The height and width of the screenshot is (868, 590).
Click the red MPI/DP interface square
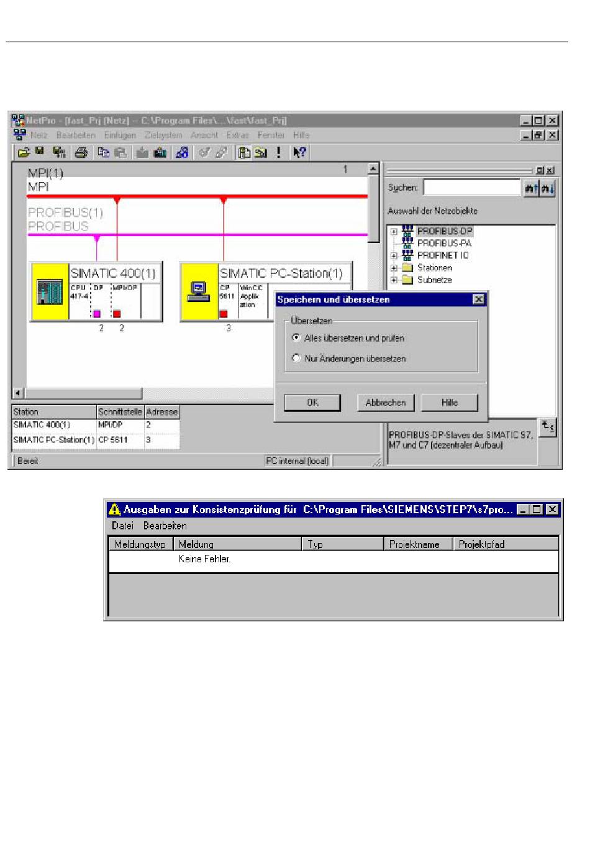click(x=116, y=314)
